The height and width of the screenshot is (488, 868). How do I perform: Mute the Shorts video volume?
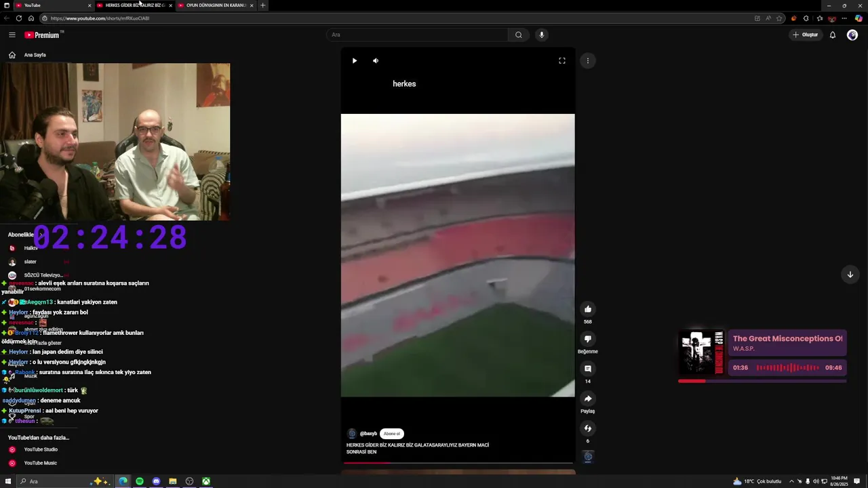(x=376, y=61)
